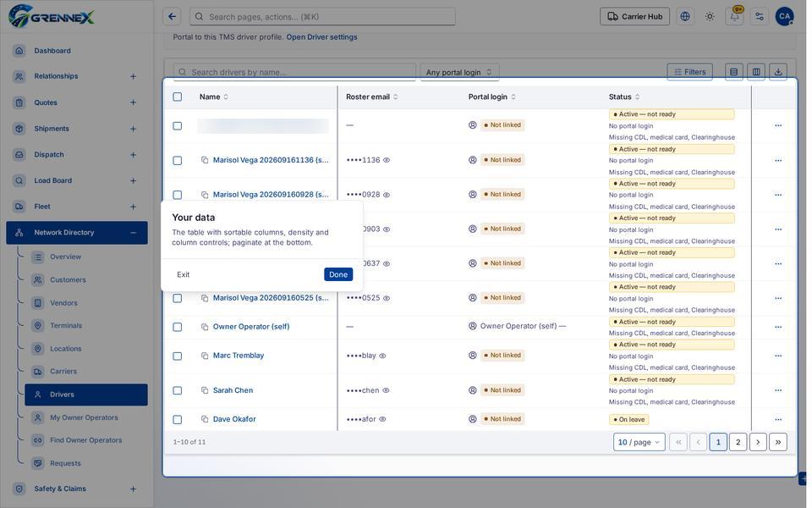Collapse the Network Directory section
The height and width of the screenshot is (508, 812).
133,233
